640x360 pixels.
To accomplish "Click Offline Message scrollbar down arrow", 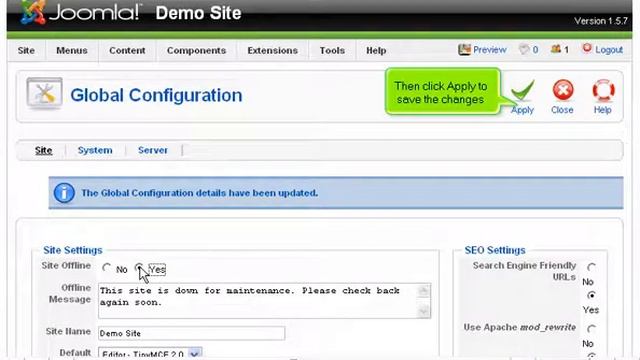I will 424,311.
